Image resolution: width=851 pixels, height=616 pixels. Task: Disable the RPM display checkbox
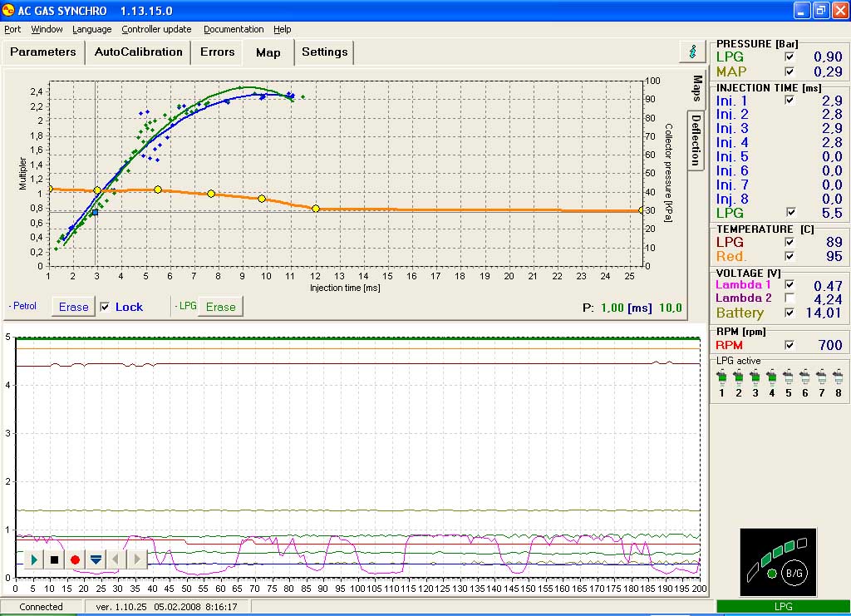790,345
